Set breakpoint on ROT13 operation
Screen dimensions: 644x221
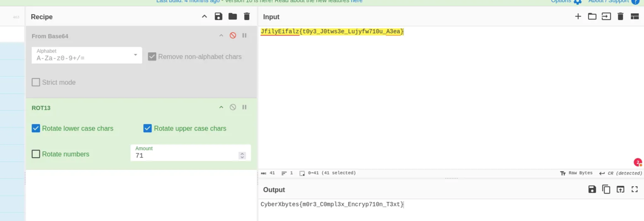click(x=244, y=107)
